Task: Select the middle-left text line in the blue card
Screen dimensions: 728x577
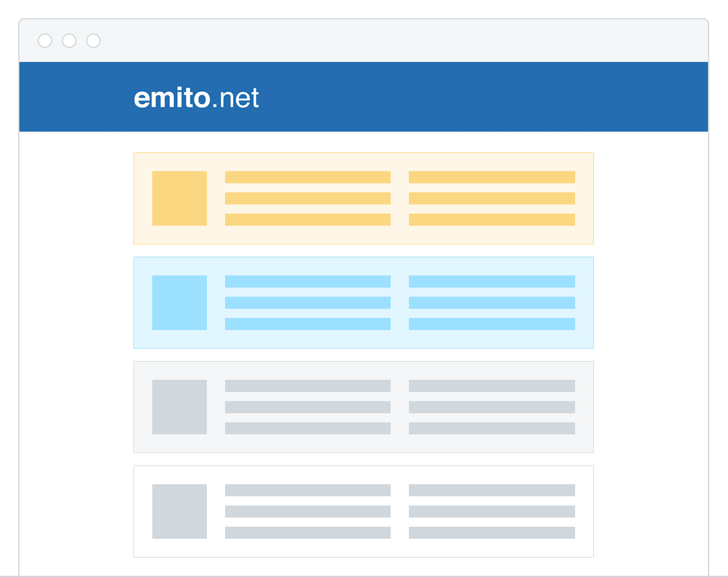Action: 308,303
